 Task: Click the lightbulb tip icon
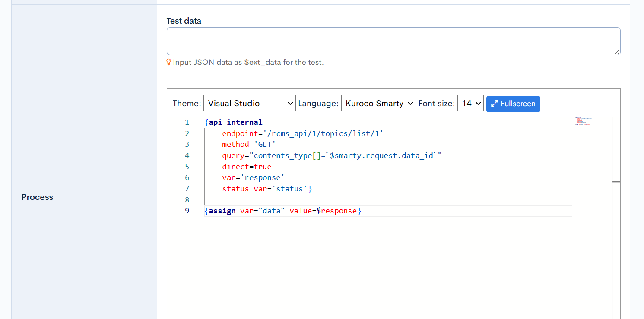click(169, 62)
